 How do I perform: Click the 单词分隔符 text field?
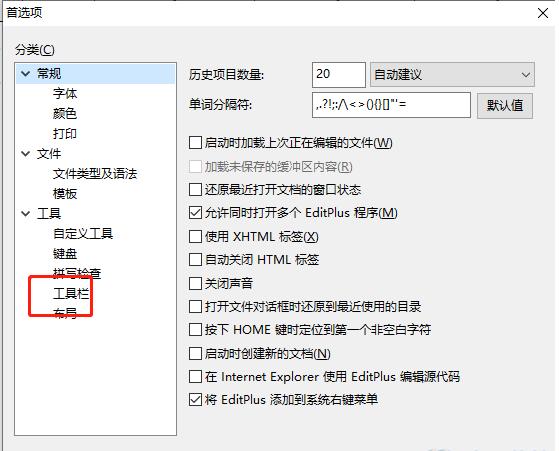coord(391,105)
